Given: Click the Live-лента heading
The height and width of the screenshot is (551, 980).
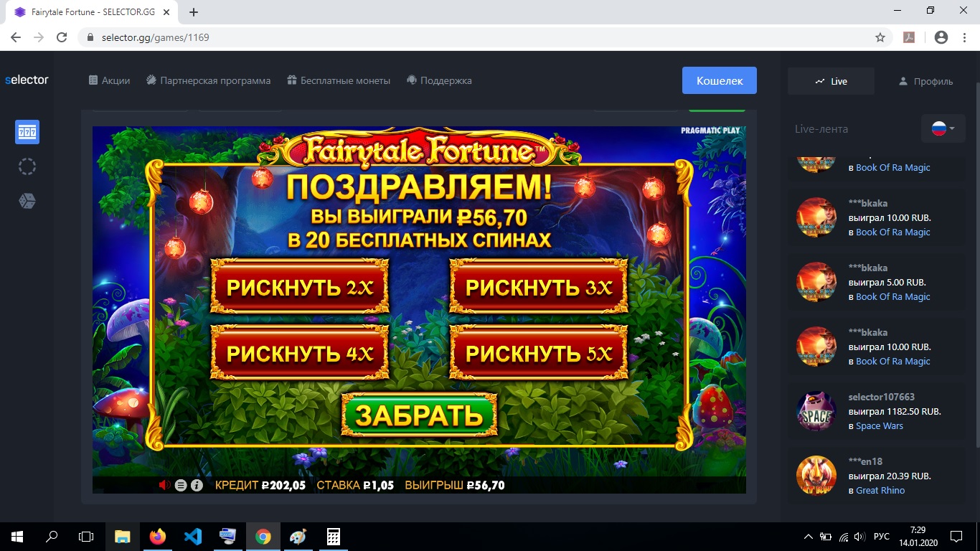Looking at the screenshot, I should click(821, 129).
